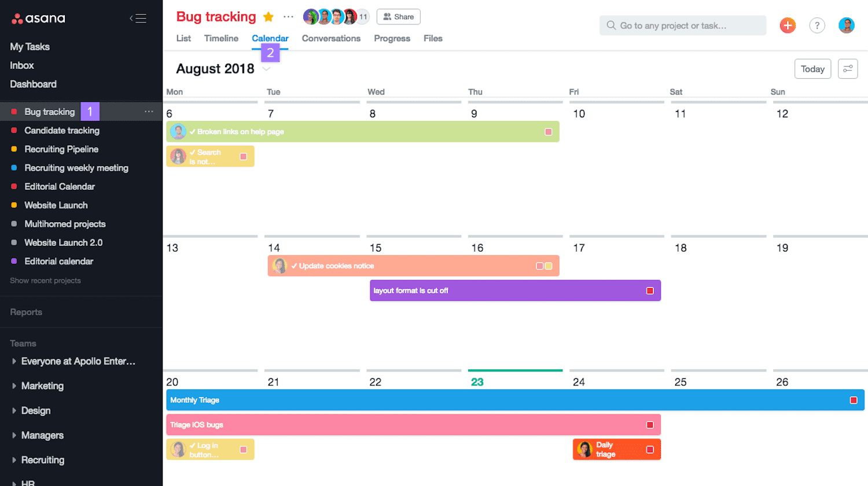Viewport: 868px width, 486px height.
Task: Open Asana help via question mark icon
Action: click(817, 25)
